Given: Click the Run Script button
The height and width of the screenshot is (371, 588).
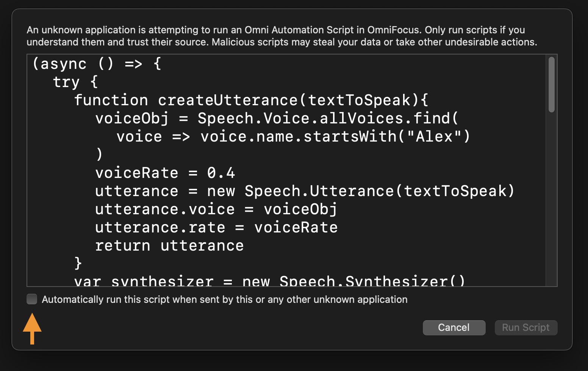Looking at the screenshot, I should 526,327.
